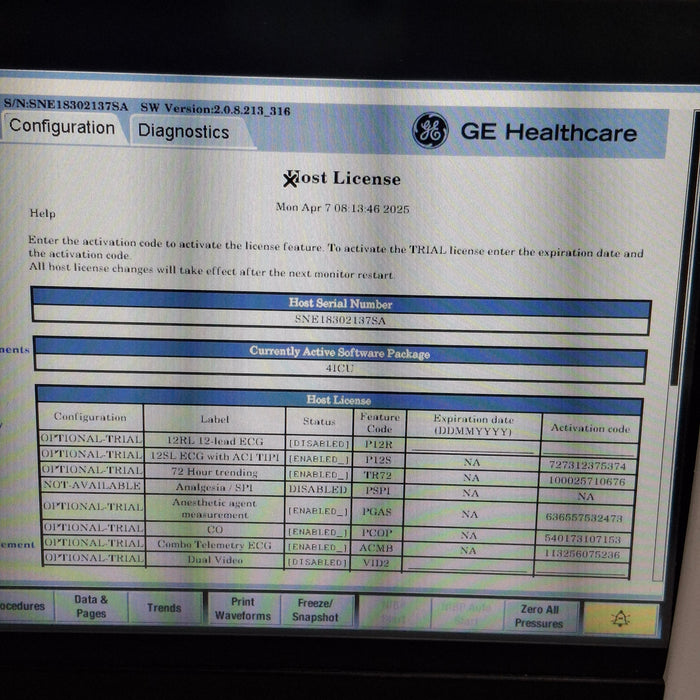Viewport: 700px width, 700px height.
Task: Click feature code ACMB
Action: click(x=376, y=548)
